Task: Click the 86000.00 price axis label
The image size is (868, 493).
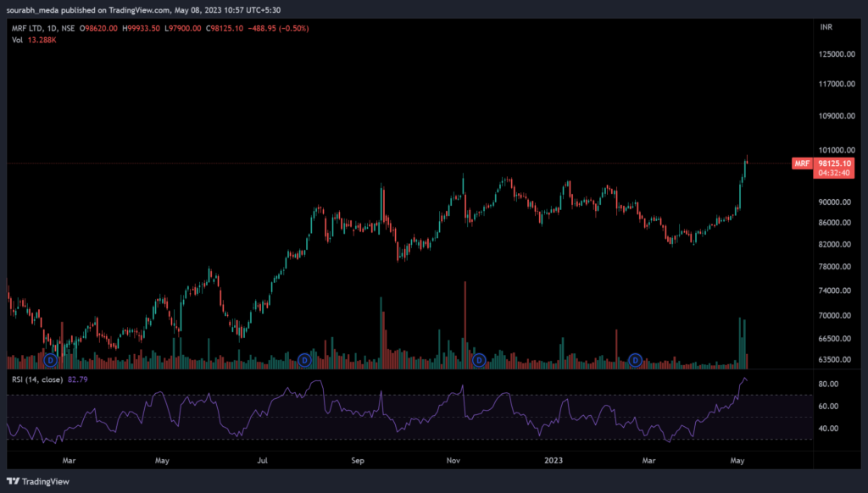Action: (835, 223)
